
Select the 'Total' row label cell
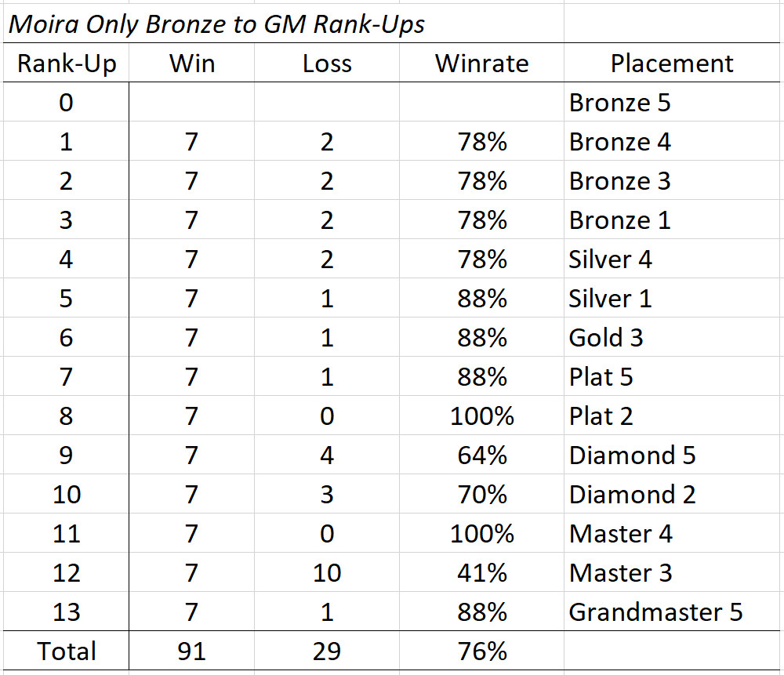[x=67, y=651]
